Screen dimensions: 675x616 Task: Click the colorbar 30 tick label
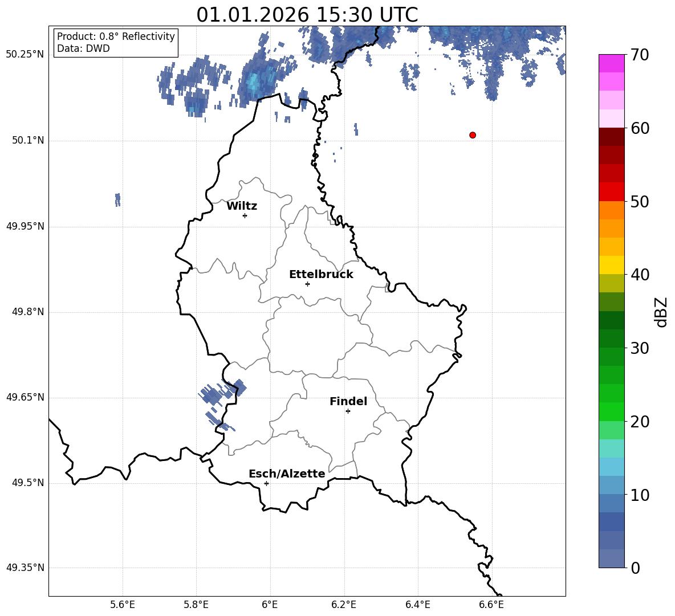pyautogui.click(x=640, y=348)
